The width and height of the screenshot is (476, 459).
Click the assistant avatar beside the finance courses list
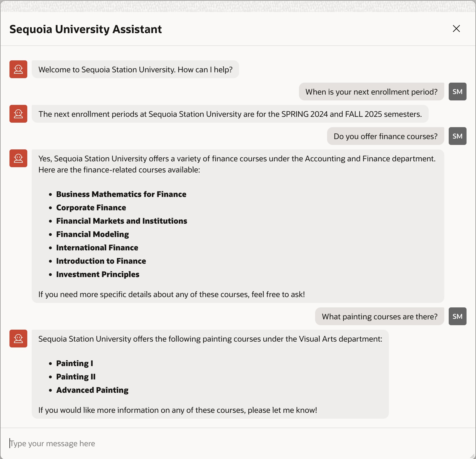(x=18, y=158)
